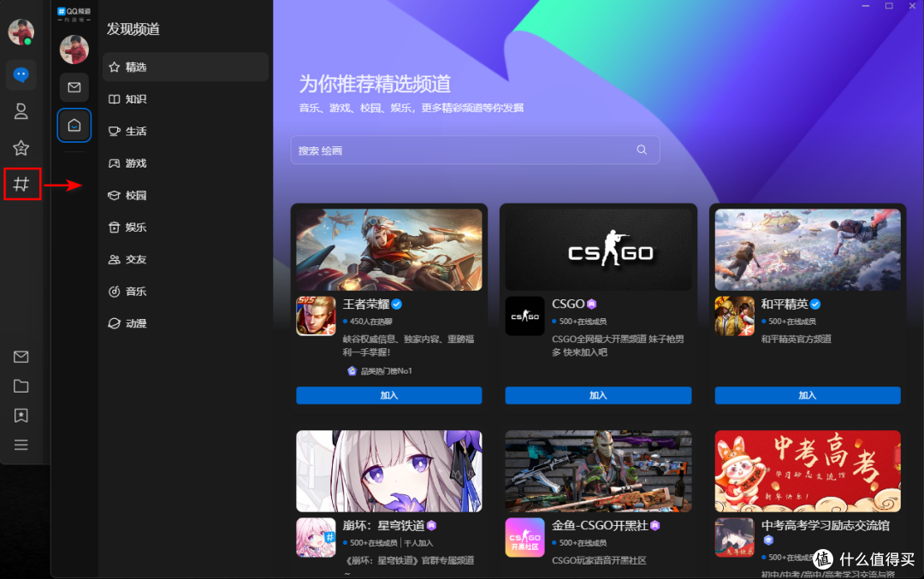The width and height of the screenshot is (924, 579).
Task: Open the 和平精英 channel cover image
Action: click(807, 248)
